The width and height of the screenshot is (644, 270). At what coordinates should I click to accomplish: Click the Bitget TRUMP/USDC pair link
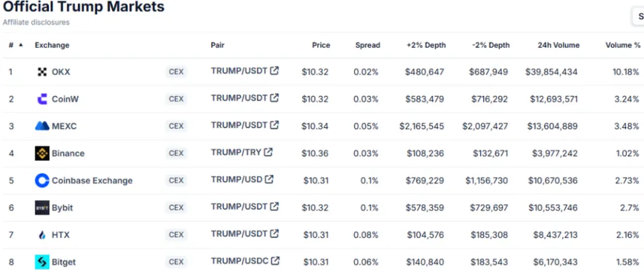tap(239, 261)
